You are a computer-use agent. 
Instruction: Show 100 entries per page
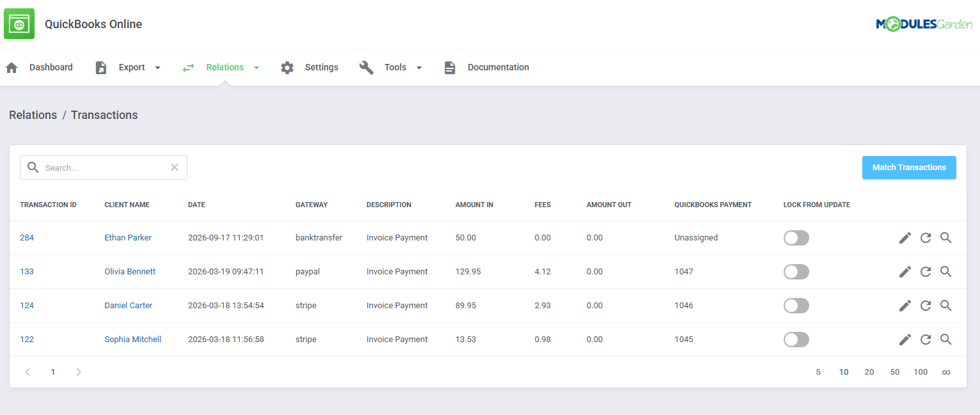pos(921,372)
